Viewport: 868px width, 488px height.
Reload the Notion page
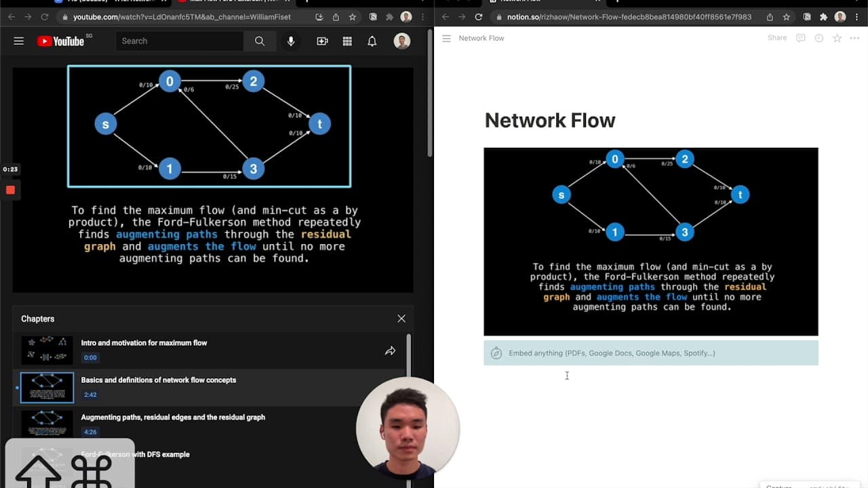point(479,17)
